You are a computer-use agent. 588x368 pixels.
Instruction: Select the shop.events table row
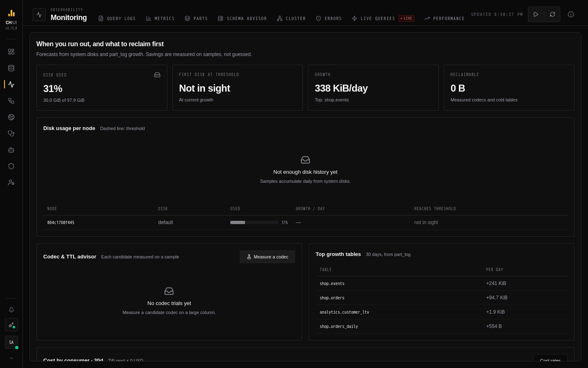click(441, 283)
